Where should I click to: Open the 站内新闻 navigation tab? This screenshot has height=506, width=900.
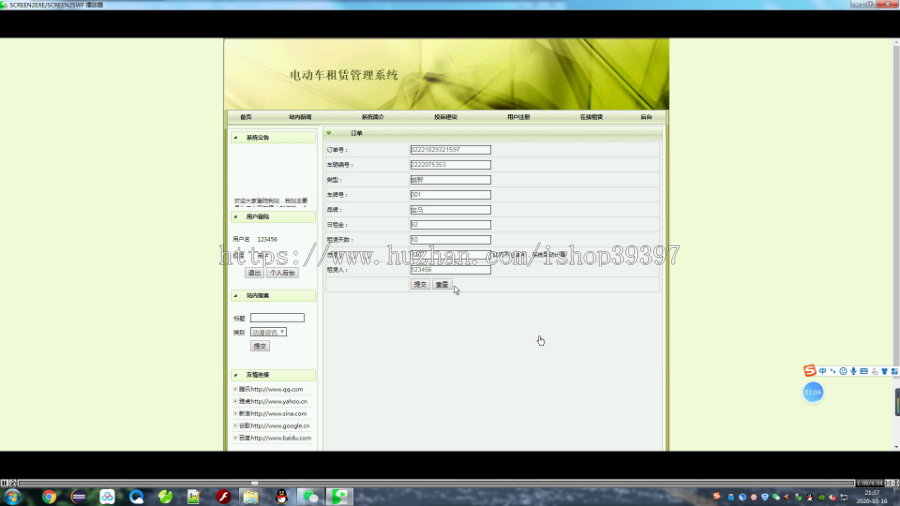(300, 117)
